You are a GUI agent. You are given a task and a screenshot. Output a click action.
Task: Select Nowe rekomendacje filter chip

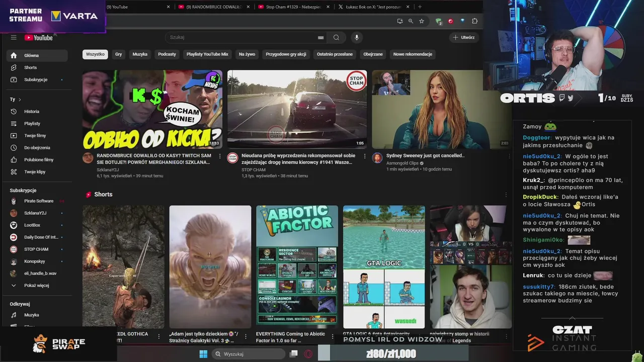coord(413,54)
